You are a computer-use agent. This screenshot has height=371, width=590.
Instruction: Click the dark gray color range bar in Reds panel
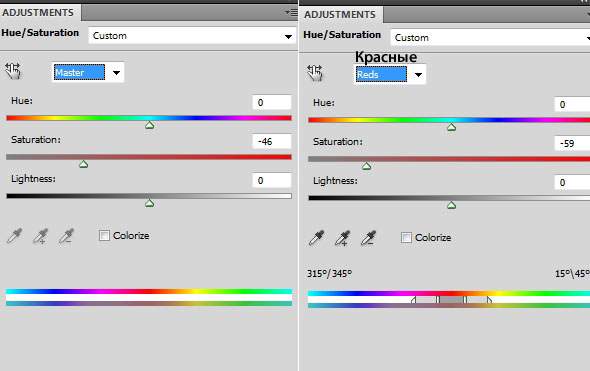click(452, 300)
